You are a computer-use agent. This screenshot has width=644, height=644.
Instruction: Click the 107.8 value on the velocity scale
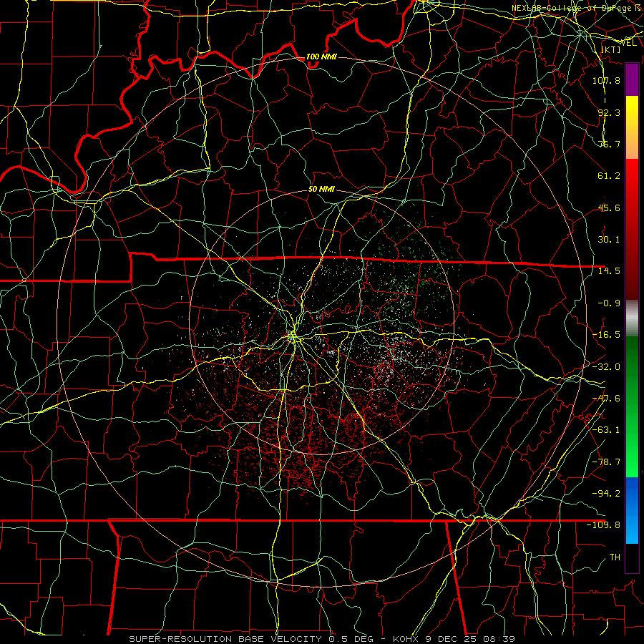[606, 80]
